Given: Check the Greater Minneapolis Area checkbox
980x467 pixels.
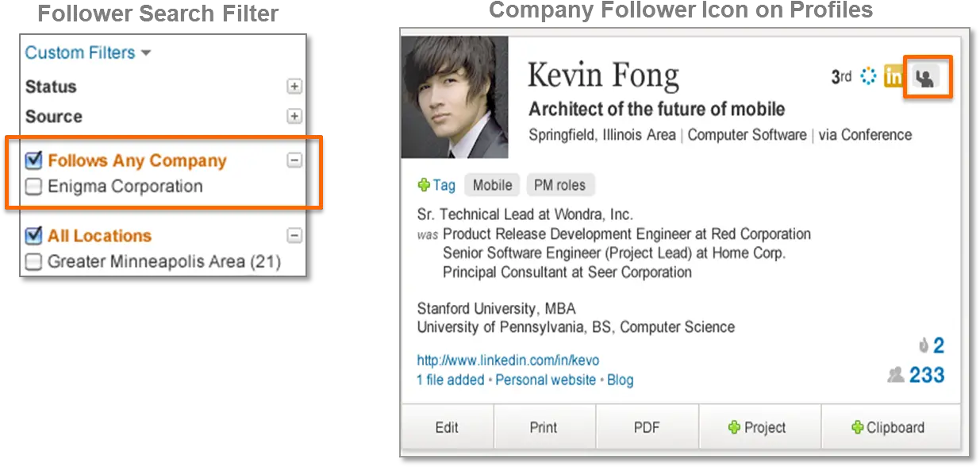Looking at the screenshot, I should coord(33,261).
